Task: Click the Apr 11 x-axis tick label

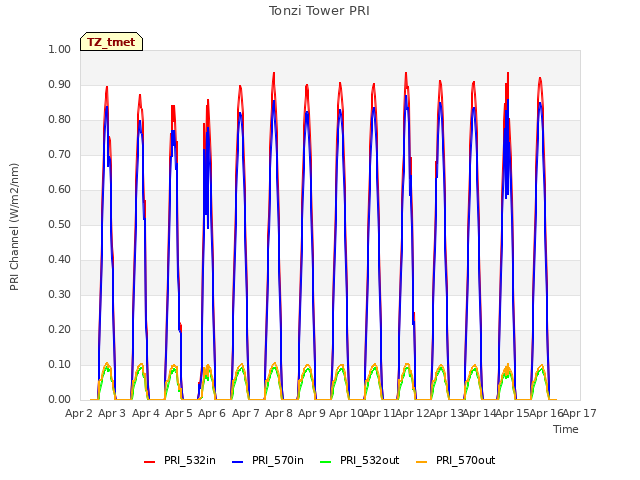Action: 379,413
